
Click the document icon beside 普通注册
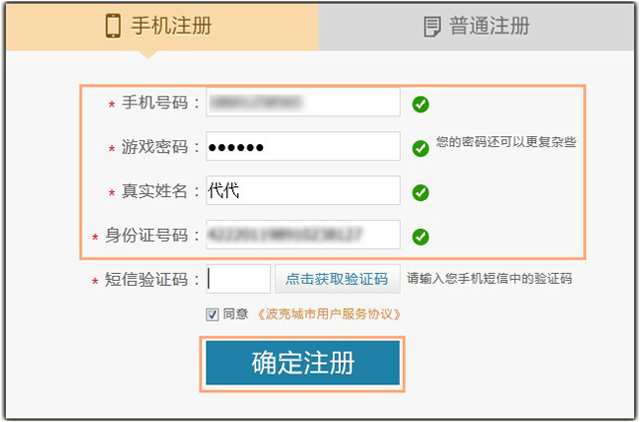(x=432, y=27)
